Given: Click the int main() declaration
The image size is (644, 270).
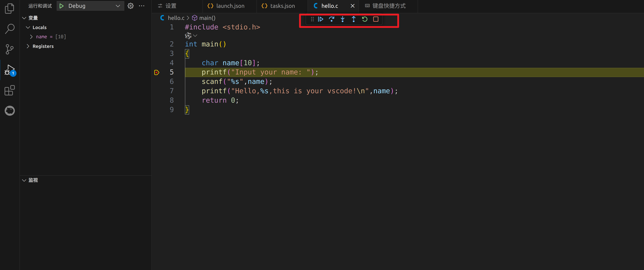Looking at the screenshot, I should coord(205,44).
